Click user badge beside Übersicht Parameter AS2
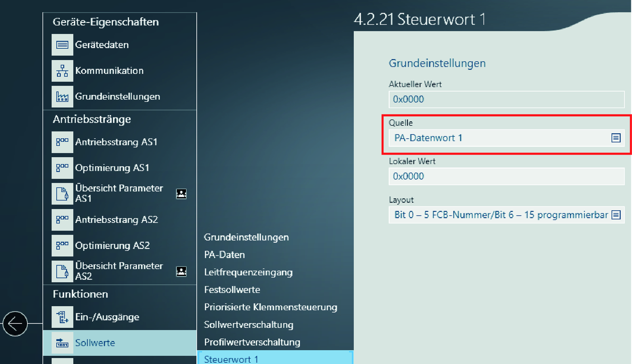 181,271
